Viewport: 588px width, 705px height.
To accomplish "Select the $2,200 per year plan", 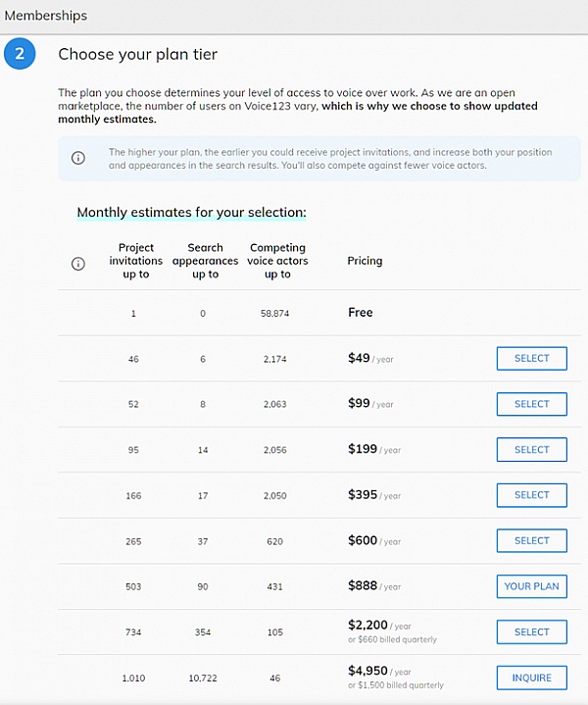I will 531,631.
